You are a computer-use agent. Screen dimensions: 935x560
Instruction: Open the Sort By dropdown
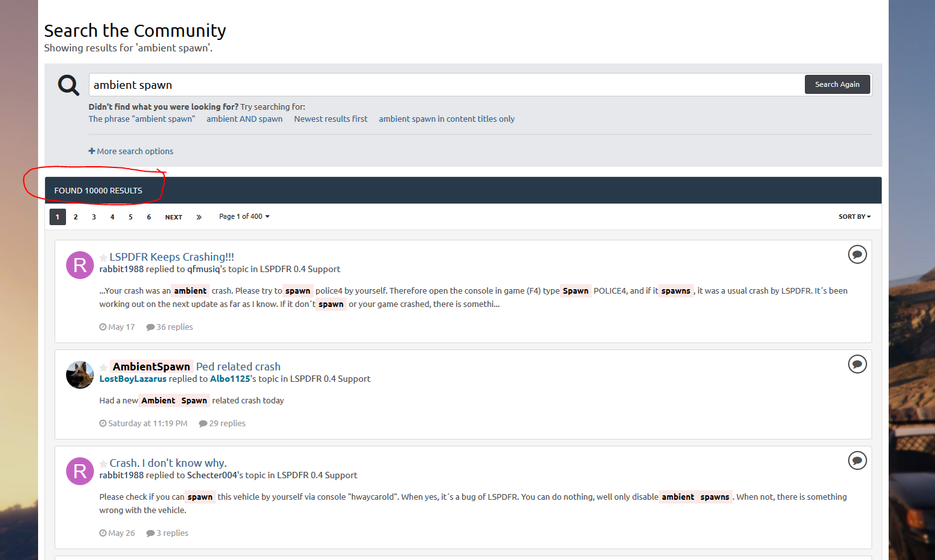pyautogui.click(x=854, y=217)
